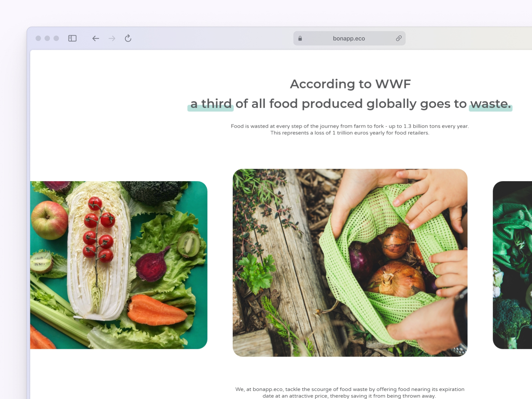This screenshot has width=532, height=399.
Task: Select the dark broccoli image on right
Action: [512, 265]
